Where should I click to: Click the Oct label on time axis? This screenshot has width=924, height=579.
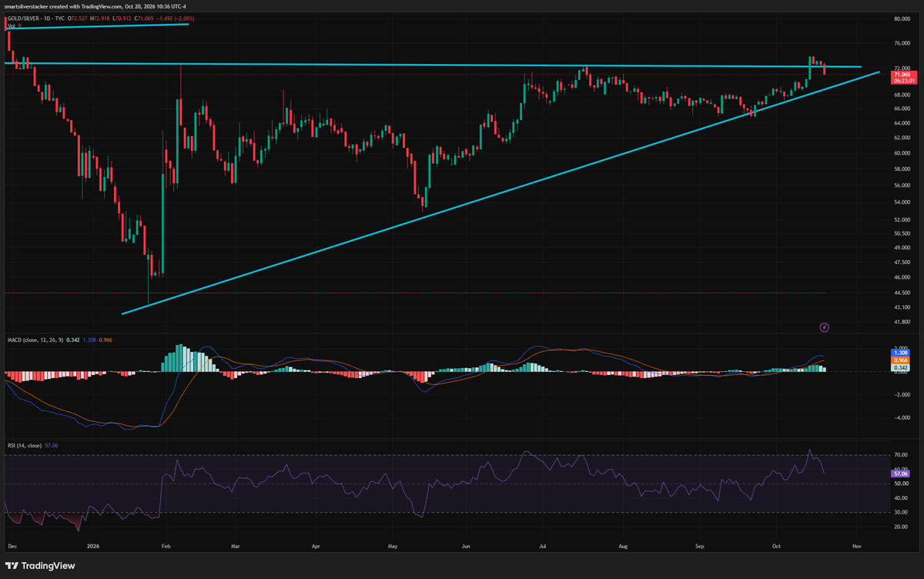(776, 545)
